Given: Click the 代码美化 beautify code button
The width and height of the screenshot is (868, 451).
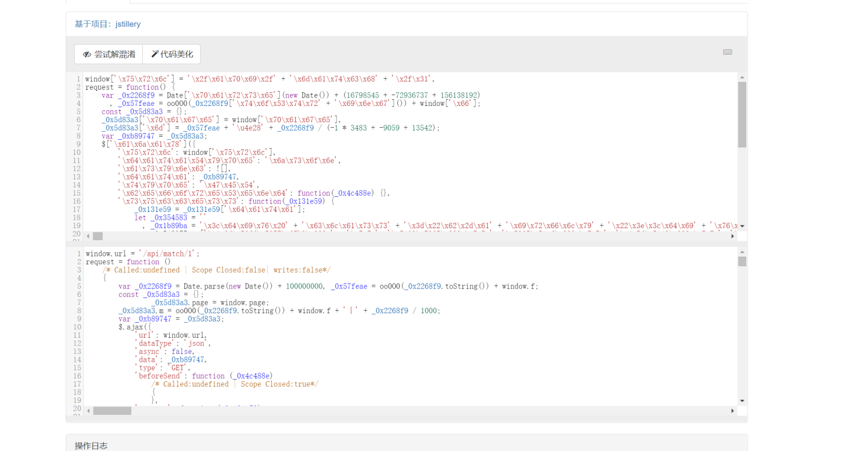Looking at the screenshot, I should pyautogui.click(x=172, y=54).
